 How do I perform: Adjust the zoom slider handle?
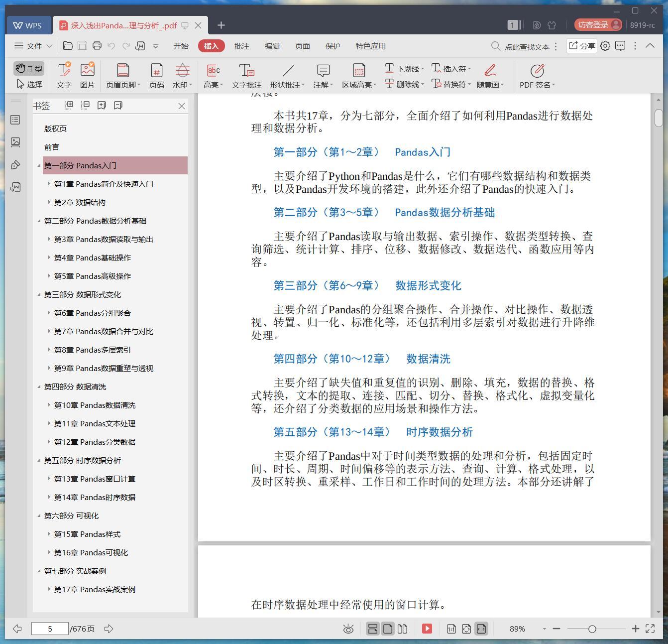(x=592, y=629)
